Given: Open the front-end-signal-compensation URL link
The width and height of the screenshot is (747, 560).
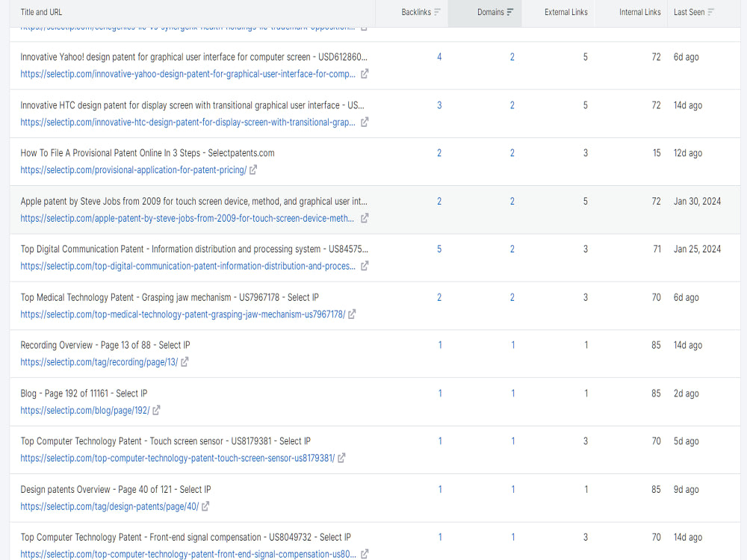Looking at the screenshot, I should click(188, 554).
